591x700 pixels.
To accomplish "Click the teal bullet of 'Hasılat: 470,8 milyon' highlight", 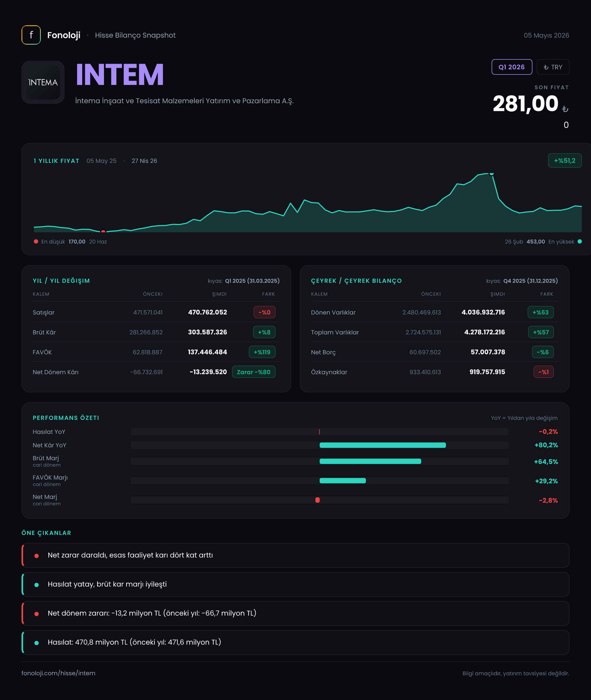I will [x=37, y=643].
